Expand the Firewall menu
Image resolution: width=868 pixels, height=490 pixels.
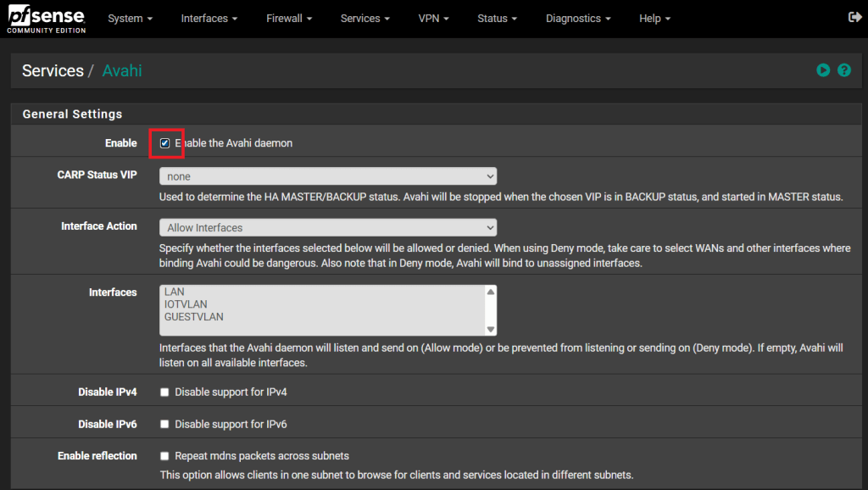click(289, 19)
